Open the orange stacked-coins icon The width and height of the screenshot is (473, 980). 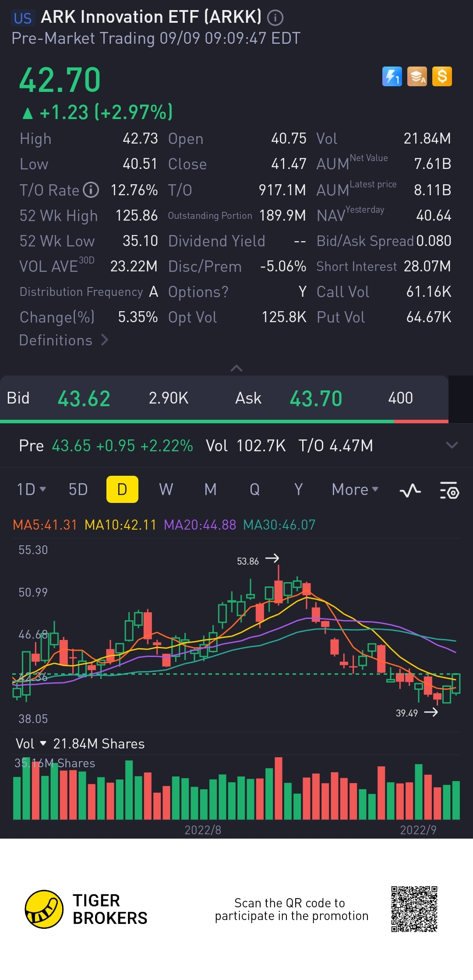417,77
